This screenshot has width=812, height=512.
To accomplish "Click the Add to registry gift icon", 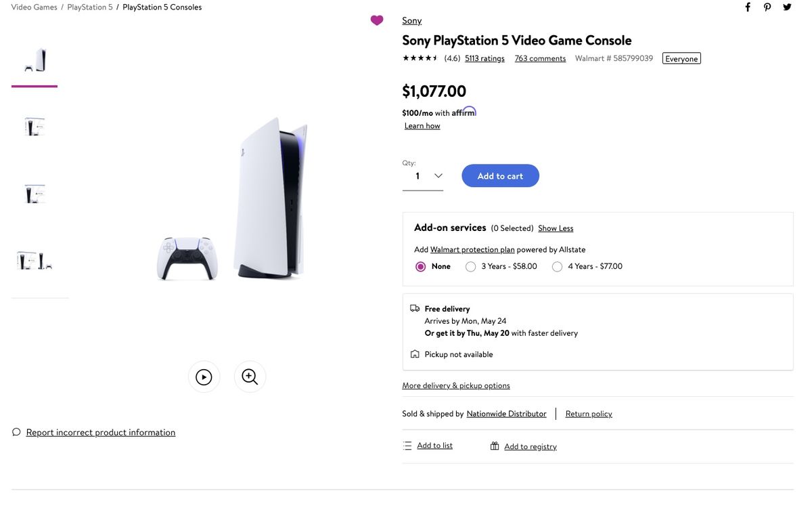I will coord(493,445).
